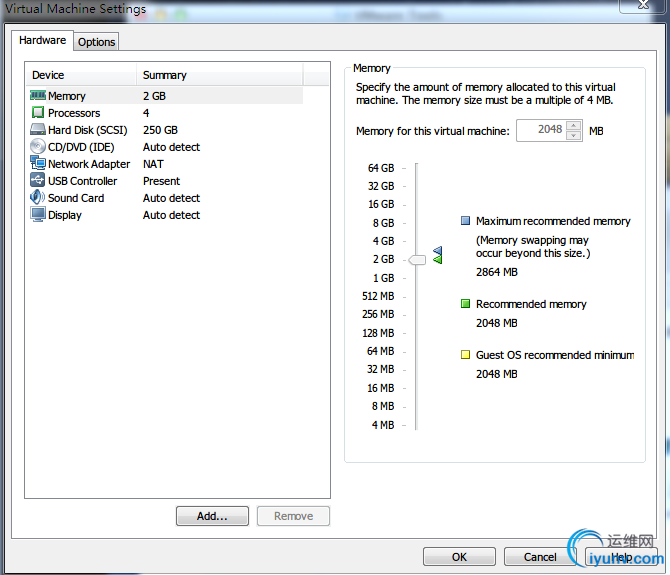Select the Display row label
This screenshot has width=670, height=575.
pos(65,215)
